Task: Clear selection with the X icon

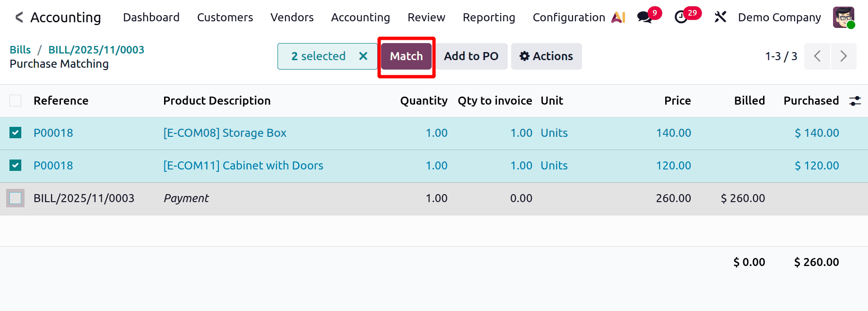Action: click(x=363, y=56)
